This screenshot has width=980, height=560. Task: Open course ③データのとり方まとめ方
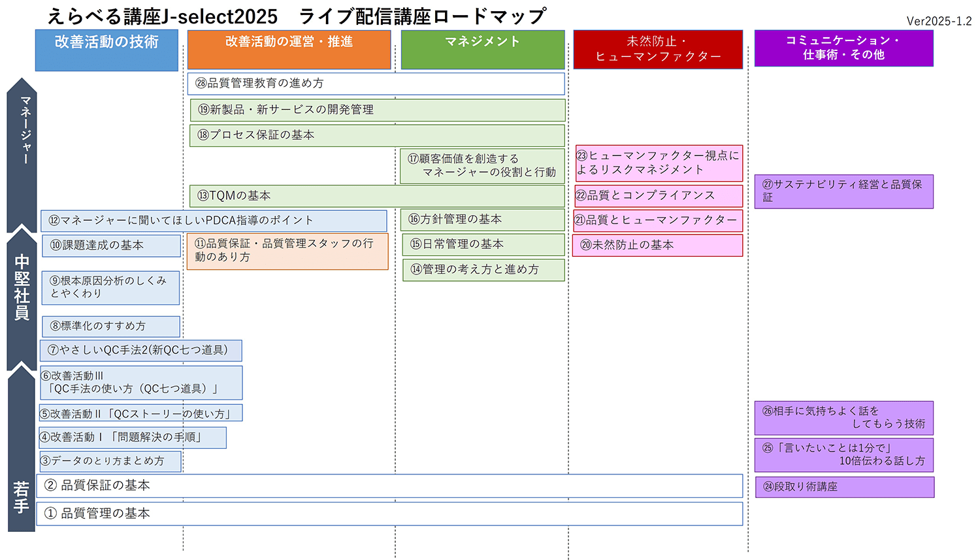click(110, 461)
